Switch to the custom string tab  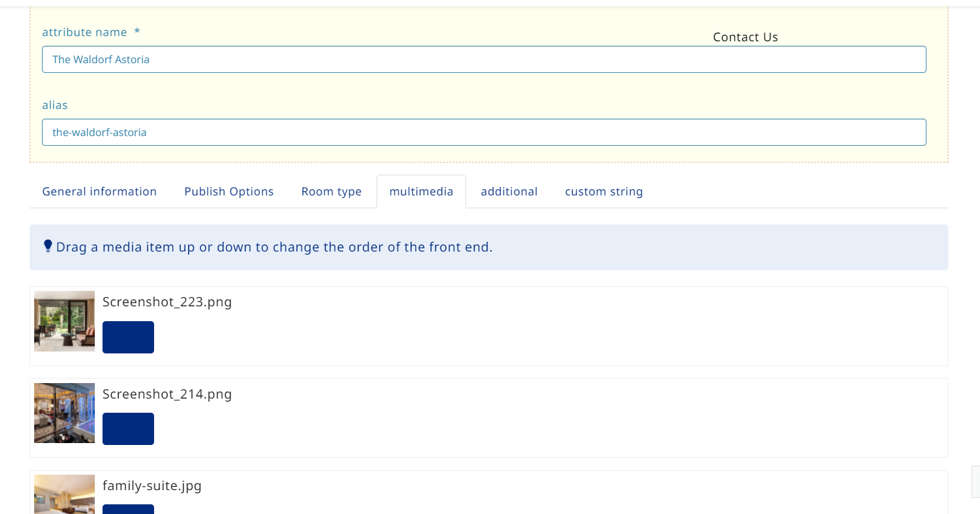[603, 192]
